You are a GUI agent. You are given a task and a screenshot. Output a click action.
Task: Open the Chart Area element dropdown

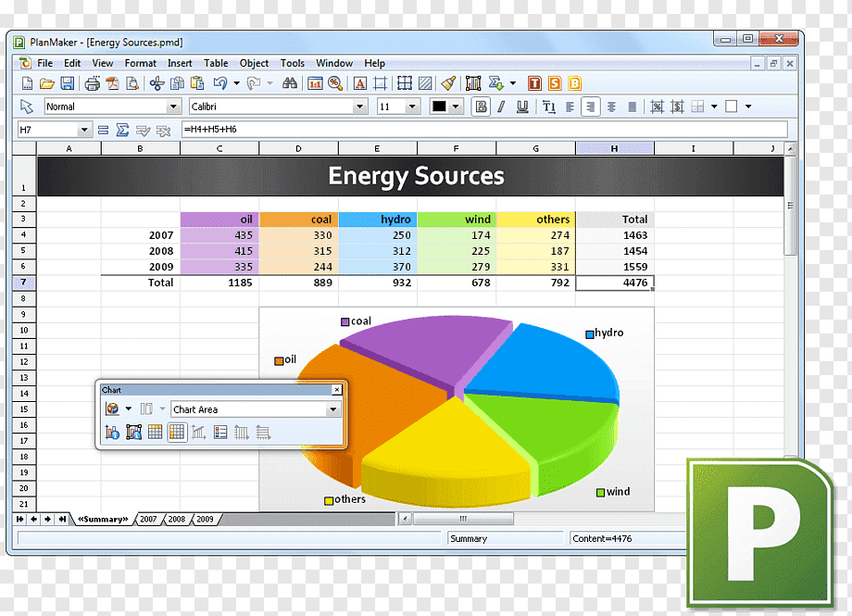pos(333,409)
